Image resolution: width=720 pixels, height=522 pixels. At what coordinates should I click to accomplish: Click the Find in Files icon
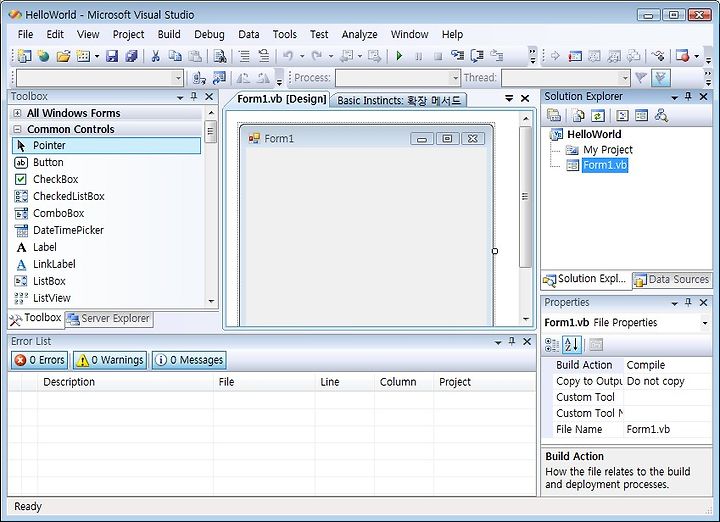(x=220, y=56)
